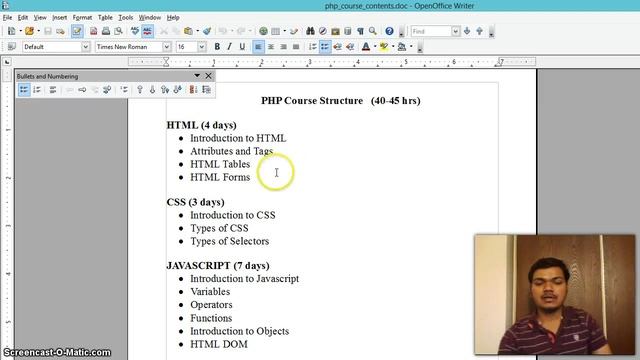Close the Bullets and Numbering panel
Image resolution: width=640 pixels, height=360 pixels.
point(209,76)
